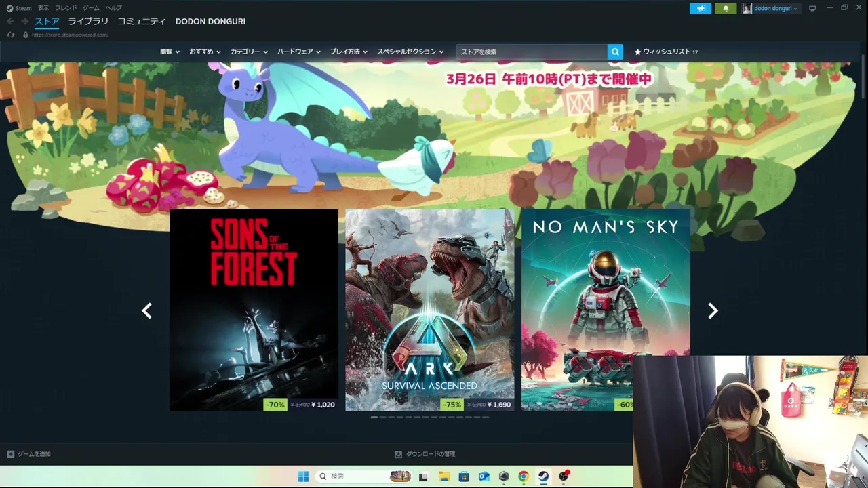This screenshot has height=488, width=868.
Task: Open File Explorer from the taskbar
Action: (443, 476)
